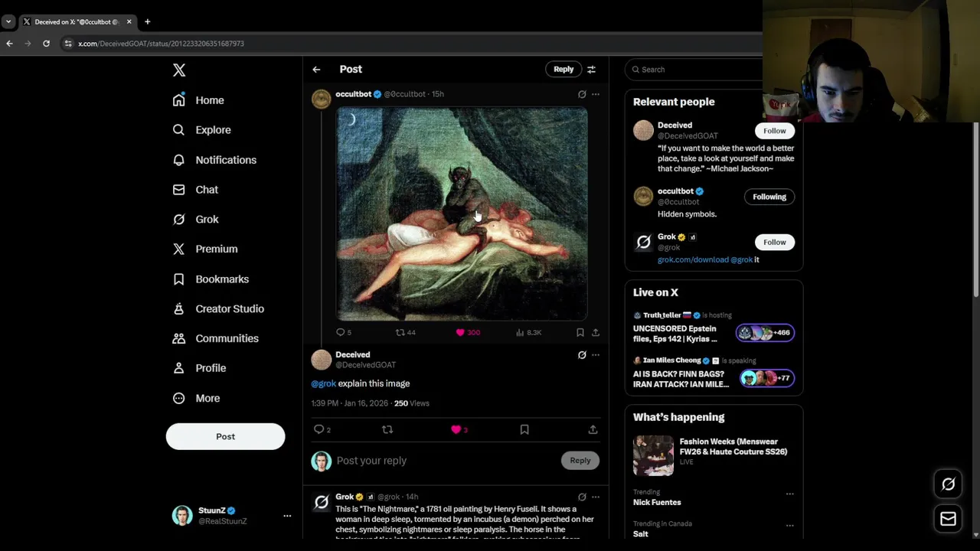Bookmark the occultbot image post
980x551 pixels.
coord(580,332)
